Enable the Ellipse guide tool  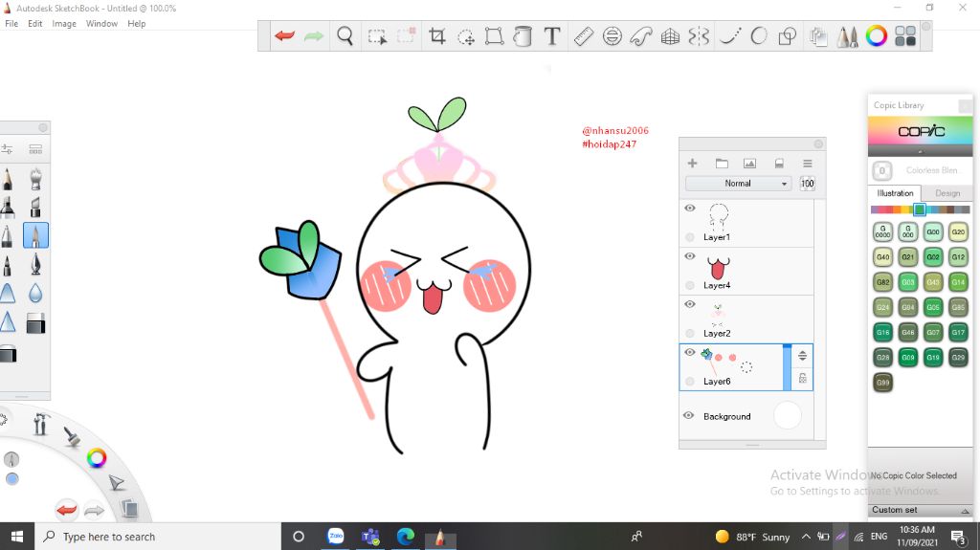point(612,36)
